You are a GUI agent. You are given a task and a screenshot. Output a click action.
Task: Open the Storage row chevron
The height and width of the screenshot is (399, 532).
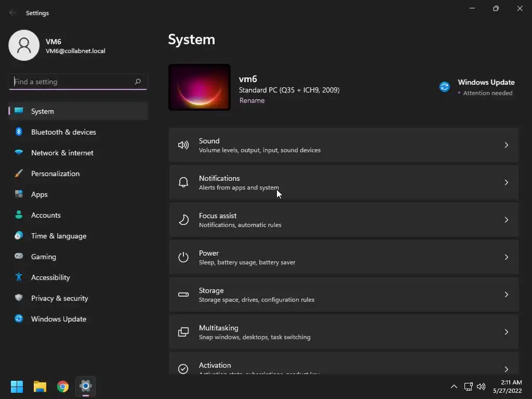506,295
